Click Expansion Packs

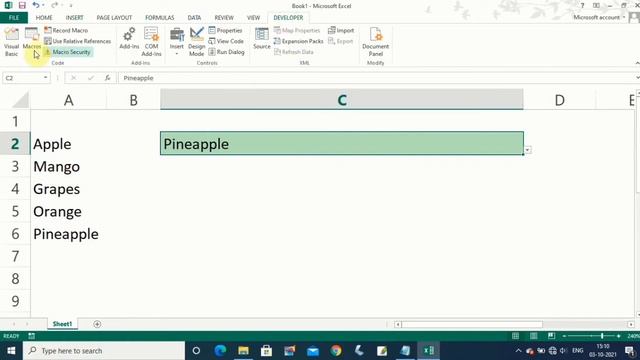click(x=298, y=41)
